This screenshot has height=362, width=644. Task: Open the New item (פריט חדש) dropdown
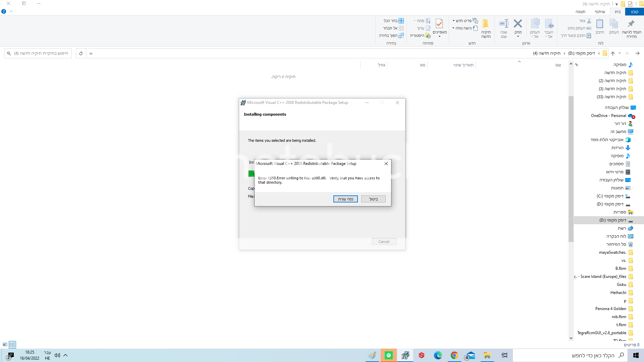(465, 20)
